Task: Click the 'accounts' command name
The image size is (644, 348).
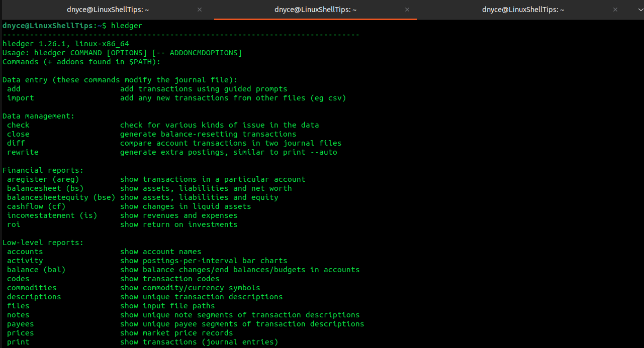Action: pos(25,252)
